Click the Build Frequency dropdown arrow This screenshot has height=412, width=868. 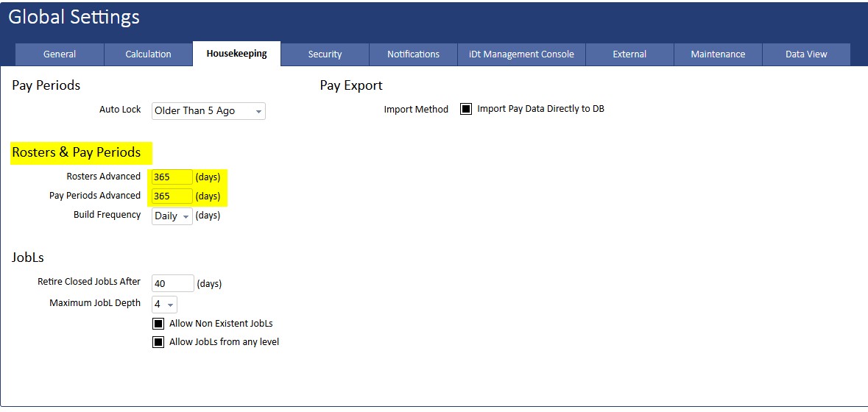pos(186,217)
